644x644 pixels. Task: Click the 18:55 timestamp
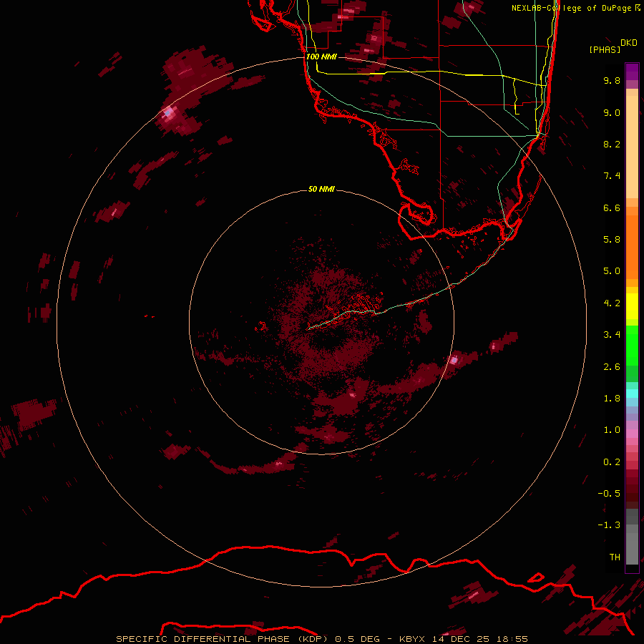click(x=513, y=639)
